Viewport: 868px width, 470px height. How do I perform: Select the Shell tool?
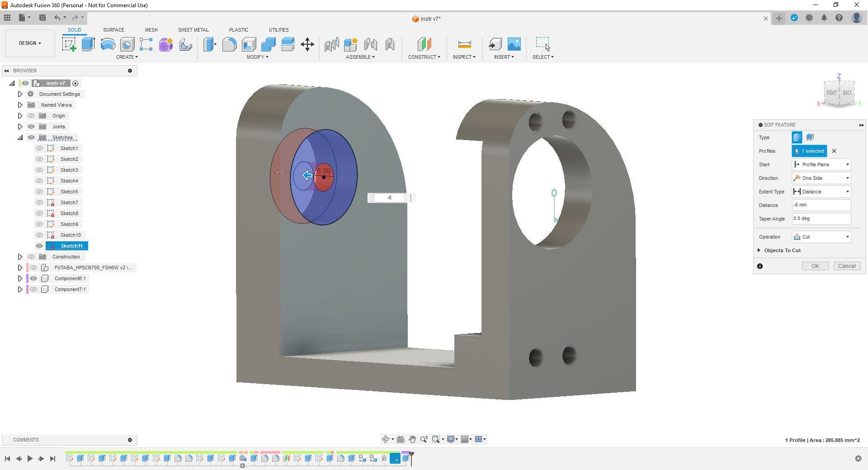249,44
